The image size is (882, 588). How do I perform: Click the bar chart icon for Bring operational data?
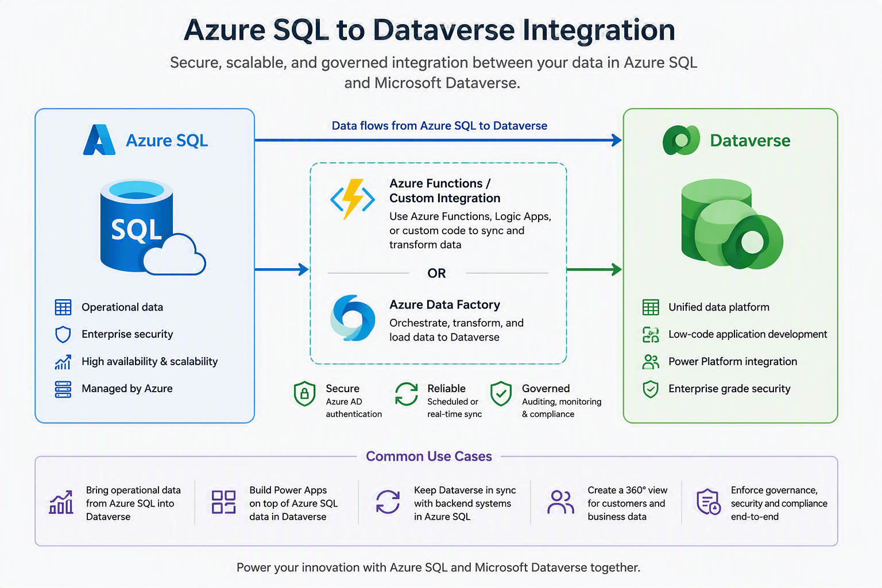tap(61, 502)
